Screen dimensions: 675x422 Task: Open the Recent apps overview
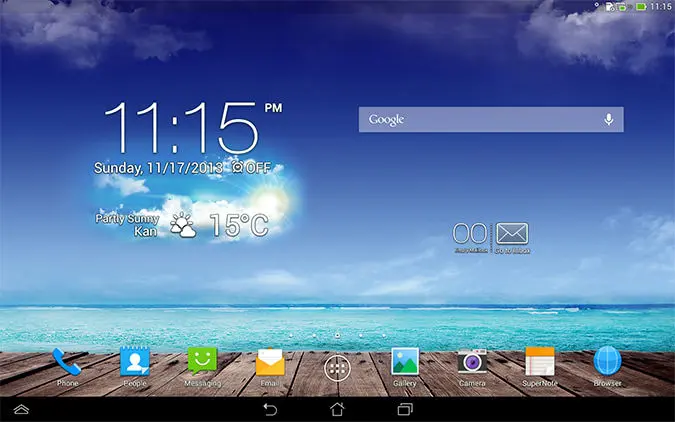pyautogui.click(x=405, y=409)
